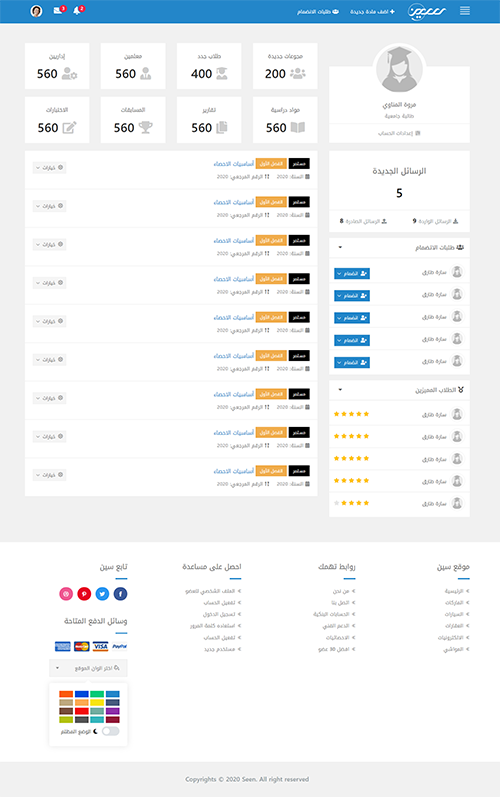
Task: Collapse the distinguished students panel arrow
Action: tap(340, 390)
